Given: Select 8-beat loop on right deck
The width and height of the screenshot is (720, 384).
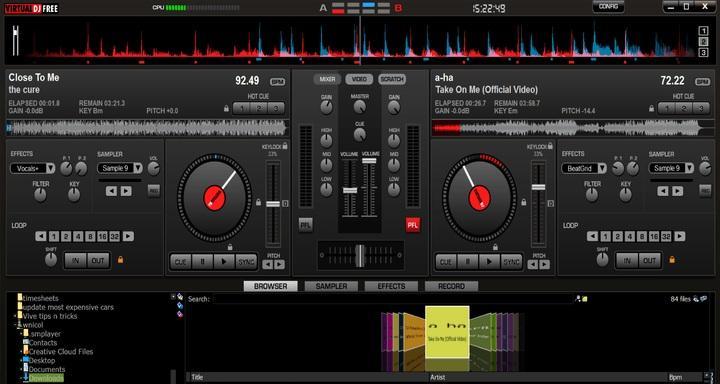Looking at the screenshot, I should (x=642, y=237).
